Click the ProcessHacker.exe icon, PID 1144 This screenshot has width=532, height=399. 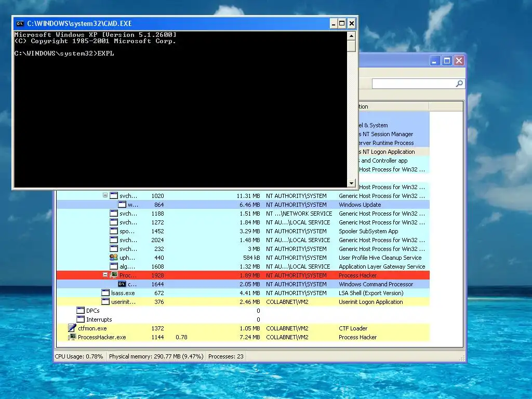(72, 337)
